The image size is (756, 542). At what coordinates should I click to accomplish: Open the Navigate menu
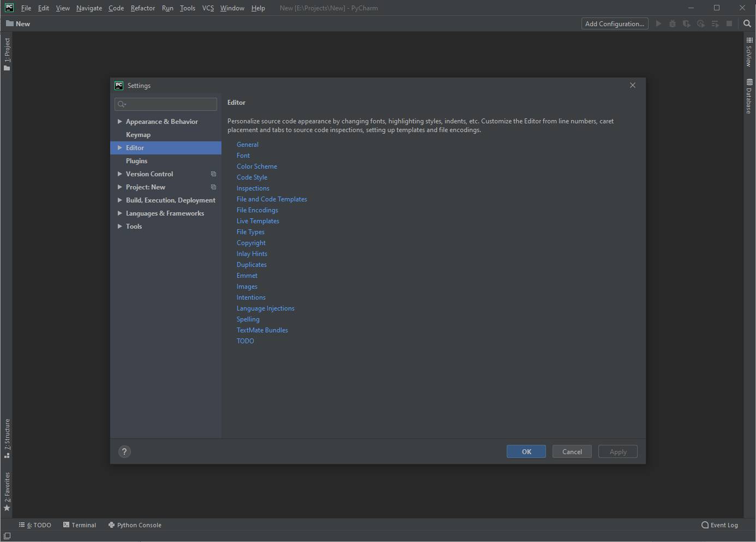tap(89, 8)
